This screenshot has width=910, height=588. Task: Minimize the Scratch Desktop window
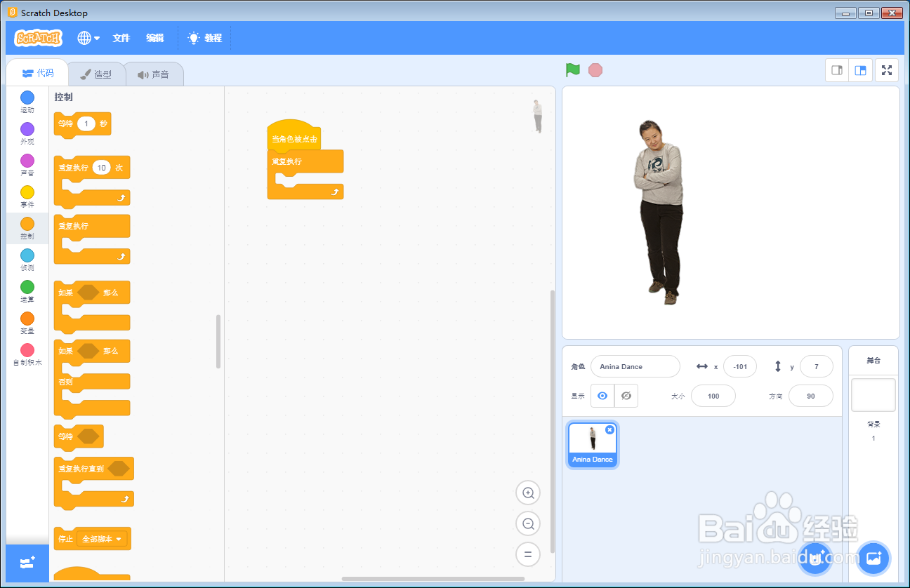click(x=845, y=13)
